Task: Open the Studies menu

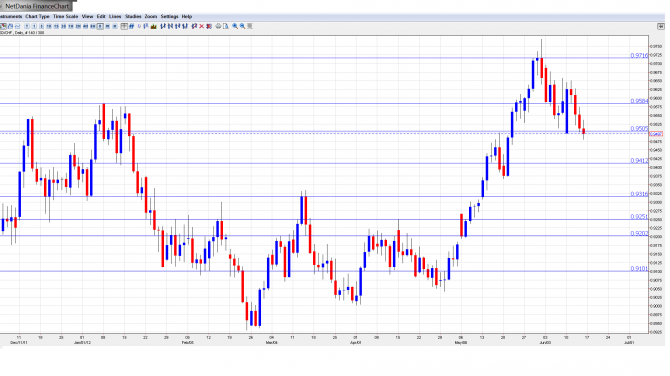Action: pyautogui.click(x=133, y=16)
